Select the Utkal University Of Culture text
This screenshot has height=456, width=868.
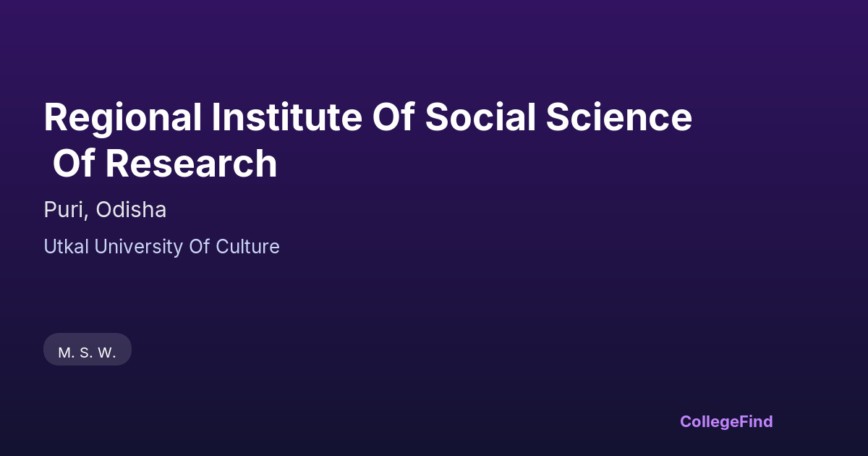[x=161, y=247]
